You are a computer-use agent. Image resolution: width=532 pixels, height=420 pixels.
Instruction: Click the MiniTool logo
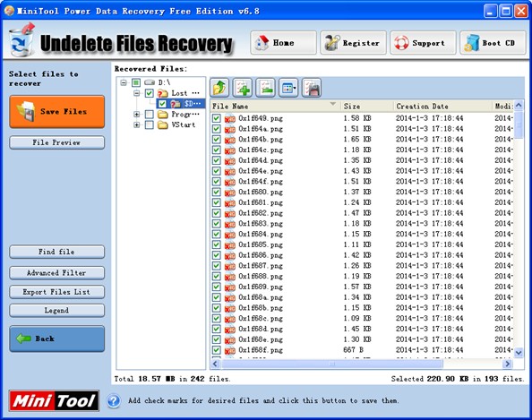pyautogui.click(x=54, y=401)
